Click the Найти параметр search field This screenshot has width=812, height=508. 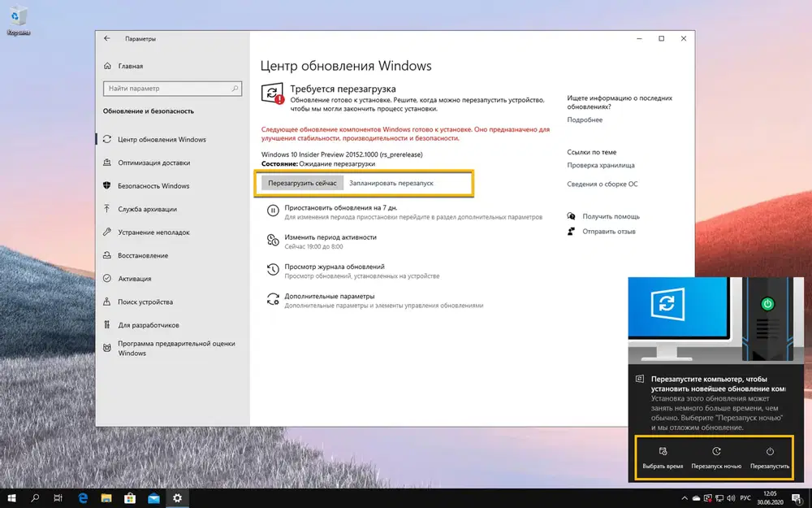(x=171, y=89)
